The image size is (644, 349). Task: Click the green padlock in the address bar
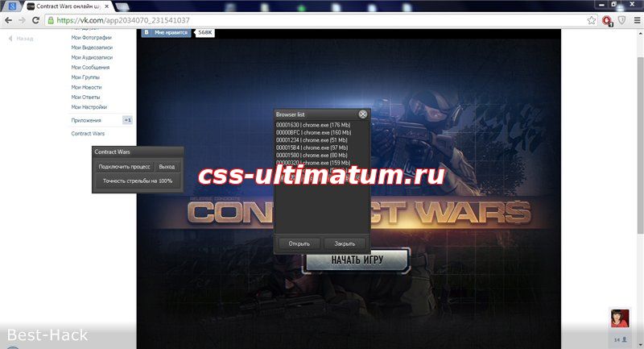pyautogui.click(x=51, y=20)
